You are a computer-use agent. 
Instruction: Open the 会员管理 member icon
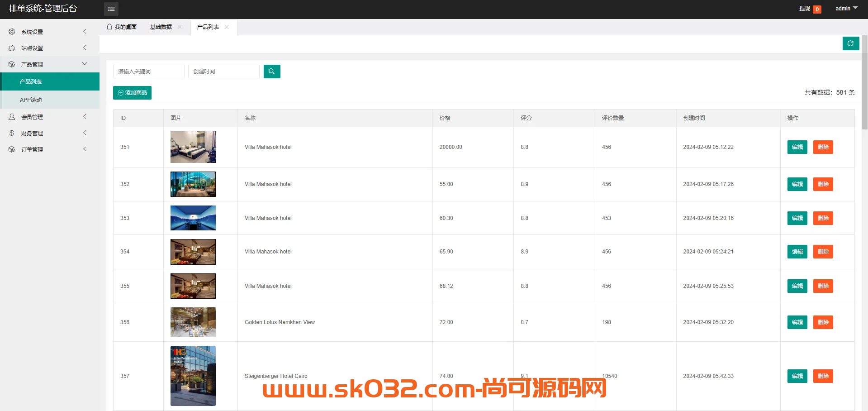coord(12,116)
